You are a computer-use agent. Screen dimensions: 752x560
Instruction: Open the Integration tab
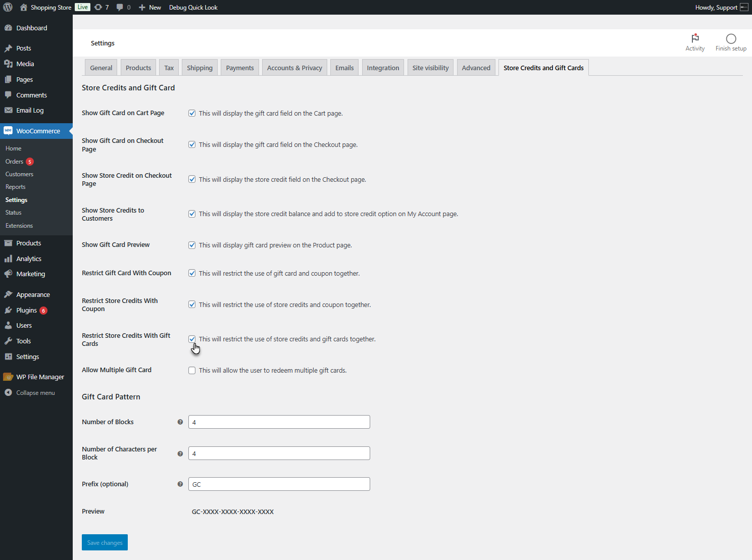[383, 68]
